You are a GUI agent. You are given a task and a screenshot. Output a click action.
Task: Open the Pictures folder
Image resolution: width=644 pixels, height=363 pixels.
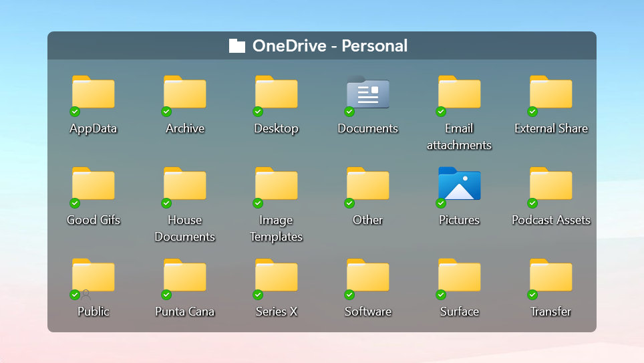[460, 185]
